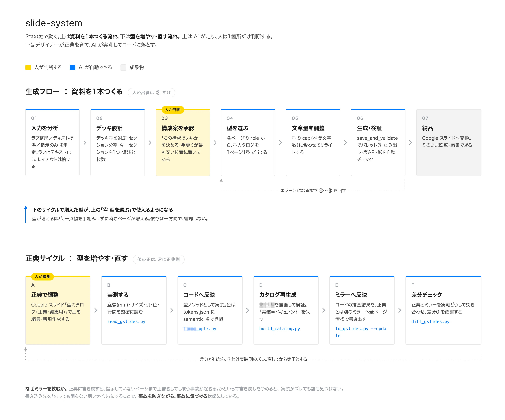Click the chevron between 構成案を承認 and 型を選ぶ
Screen dimensions: 505x420
tap(215, 143)
